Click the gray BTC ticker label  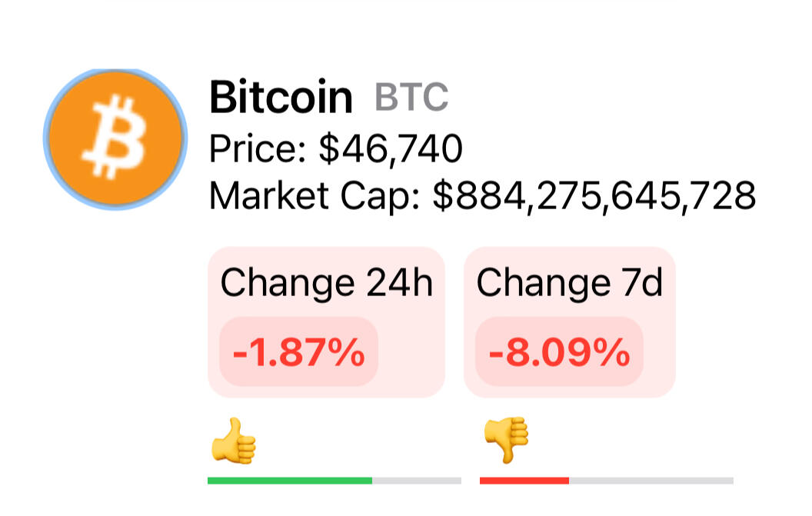(411, 97)
